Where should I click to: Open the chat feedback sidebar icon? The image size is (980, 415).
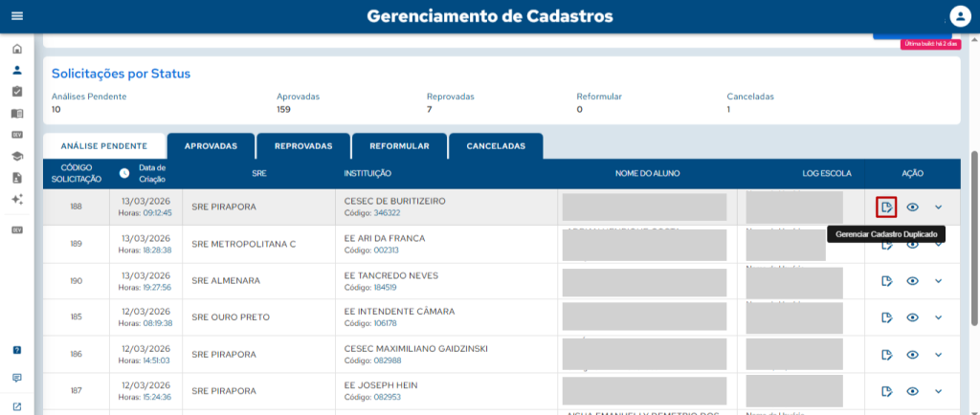point(16,378)
